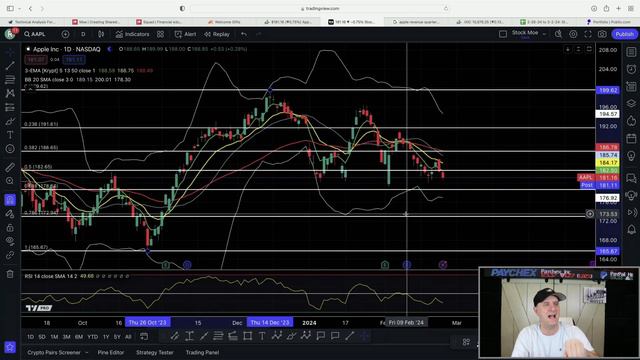This screenshot has width=640, height=360.
Task: Select the brush drawing tool
Action: (10, 121)
